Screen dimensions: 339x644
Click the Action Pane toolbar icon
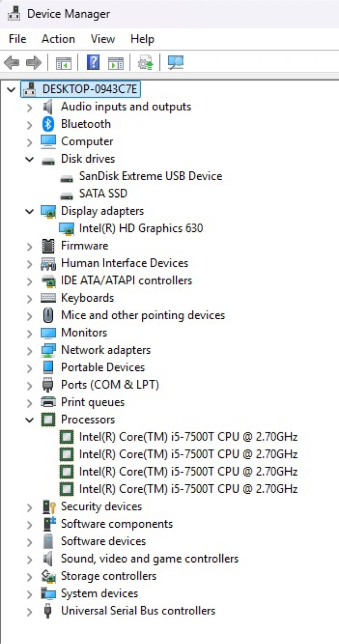[116, 63]
